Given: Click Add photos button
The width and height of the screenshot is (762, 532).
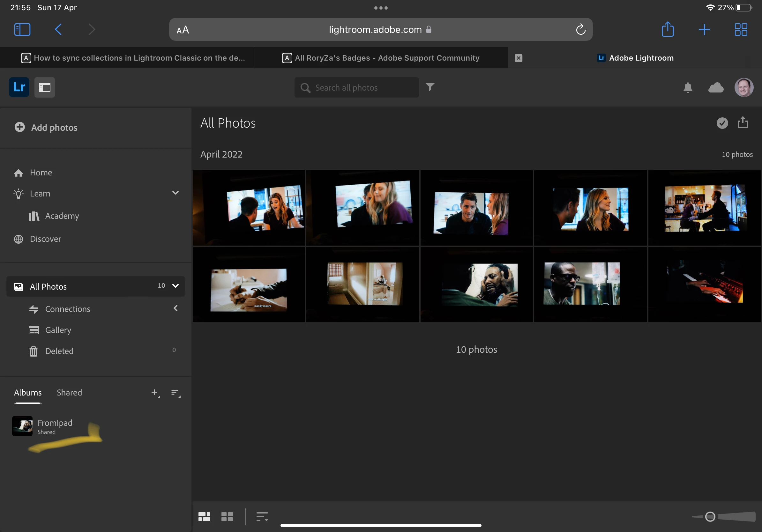Looking at the screenshot, I should [46, 127].
